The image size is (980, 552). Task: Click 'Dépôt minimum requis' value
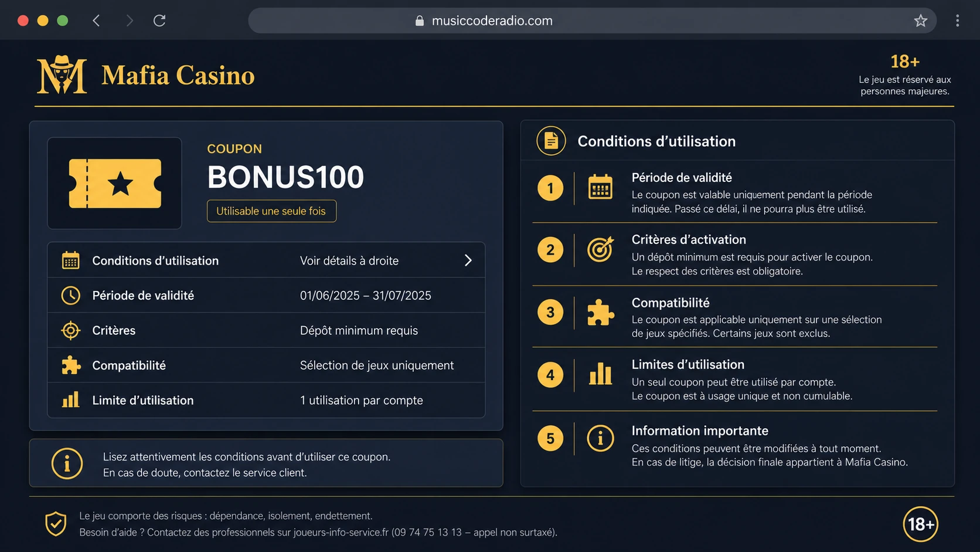(x=359, y=330)
